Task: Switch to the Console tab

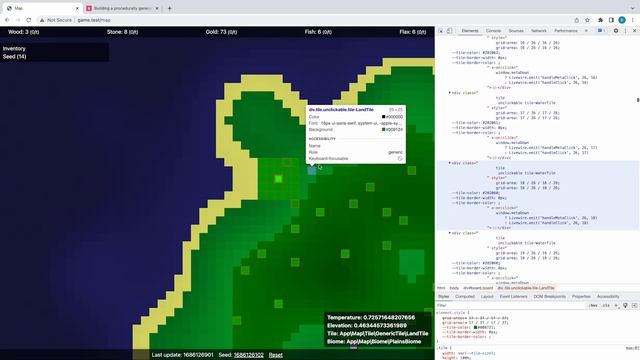Action: [x=493, y=31]
